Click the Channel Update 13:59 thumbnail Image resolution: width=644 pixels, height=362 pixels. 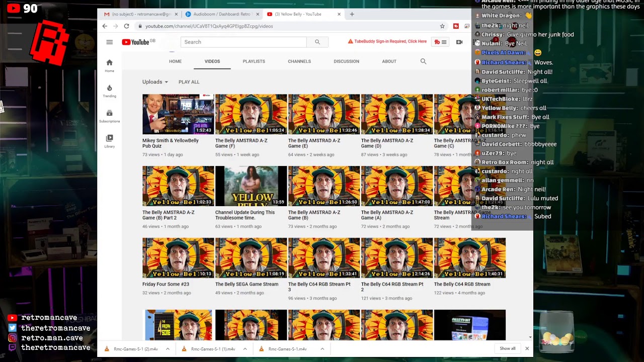click(x=251, y=186)
